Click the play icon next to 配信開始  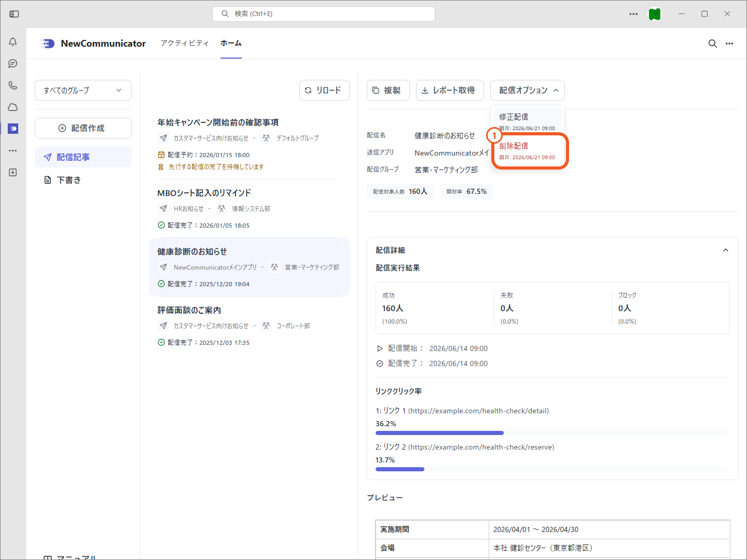[x=380, y=348]
